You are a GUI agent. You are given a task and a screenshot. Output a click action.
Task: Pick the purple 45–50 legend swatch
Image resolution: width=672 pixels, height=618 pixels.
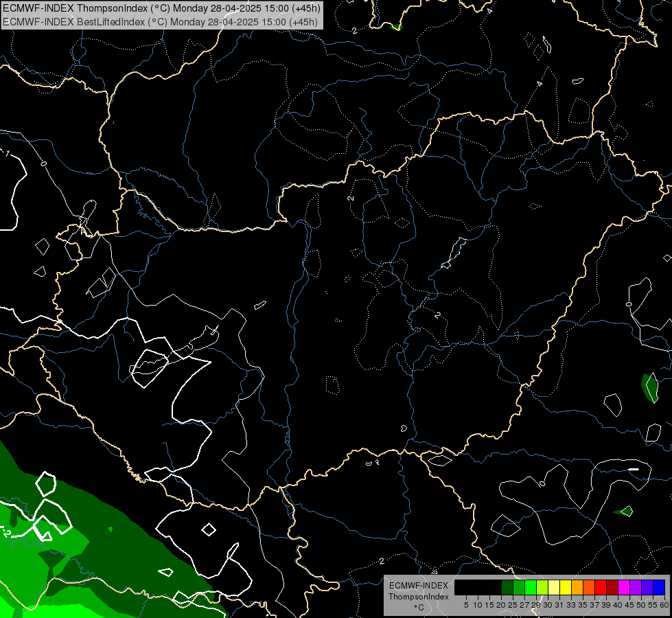636,587
